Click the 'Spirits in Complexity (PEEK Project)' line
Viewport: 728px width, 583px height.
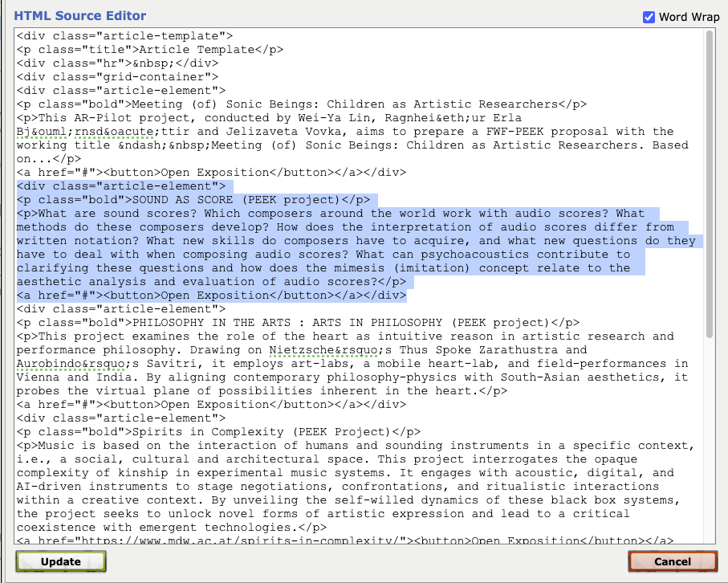click(x=218, y=432)
